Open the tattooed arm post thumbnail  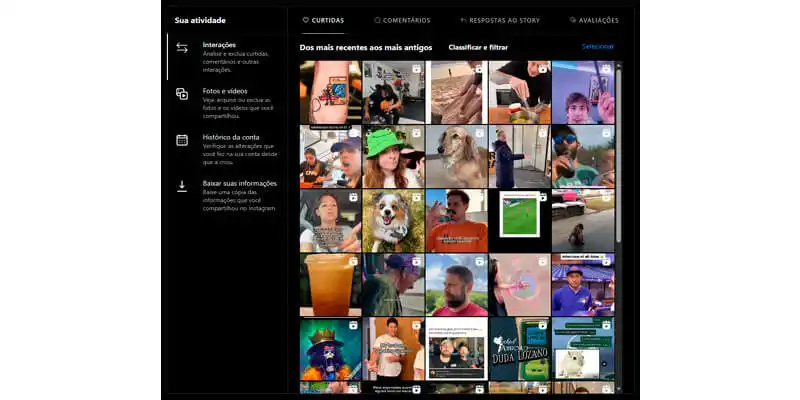coord(330,92)
